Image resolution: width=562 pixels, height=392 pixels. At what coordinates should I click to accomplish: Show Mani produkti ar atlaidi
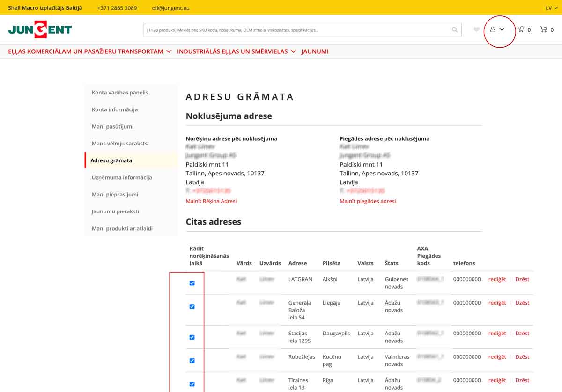point(122,228)
